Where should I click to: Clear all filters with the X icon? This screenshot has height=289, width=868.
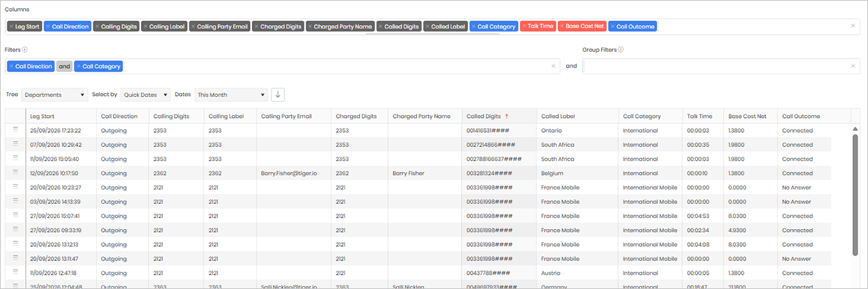(553, 66)
